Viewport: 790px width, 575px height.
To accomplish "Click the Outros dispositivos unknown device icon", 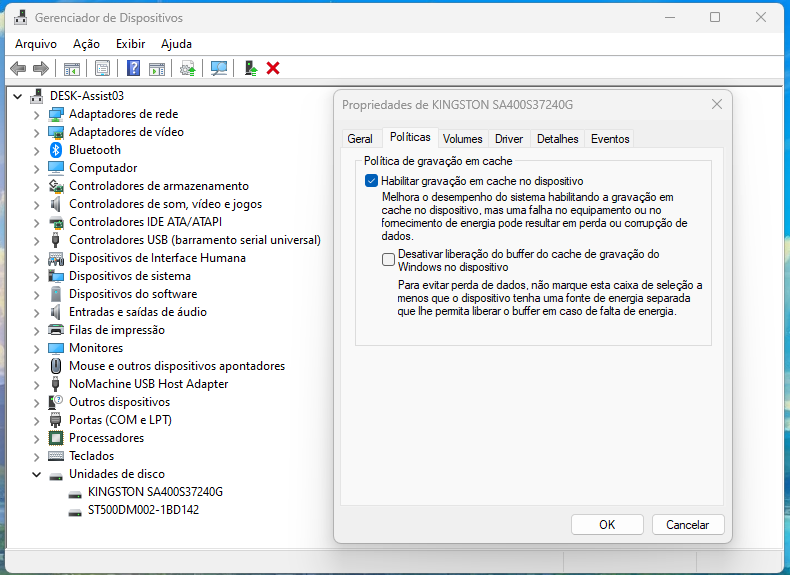I will pyautogui.click(x=55, y=402).
